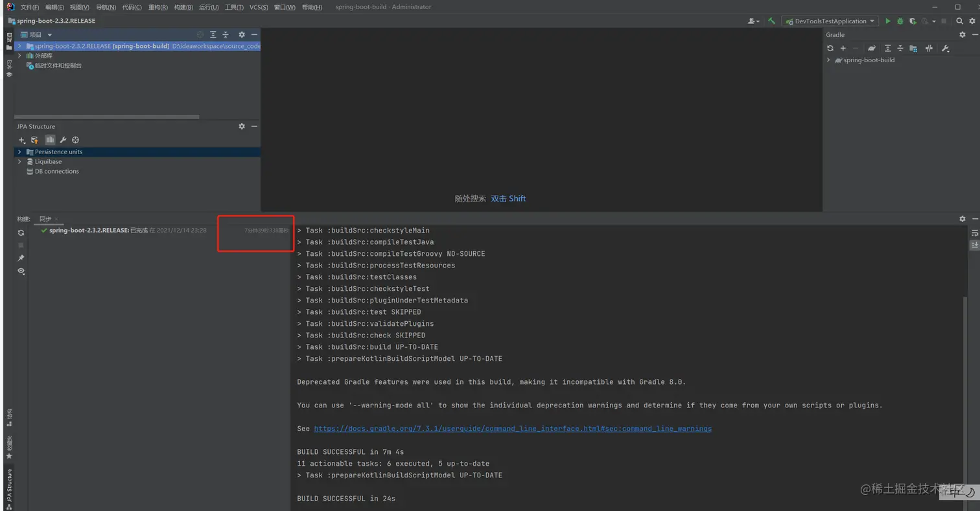
Task: Open VCS(S) menu
Action: 259,7
